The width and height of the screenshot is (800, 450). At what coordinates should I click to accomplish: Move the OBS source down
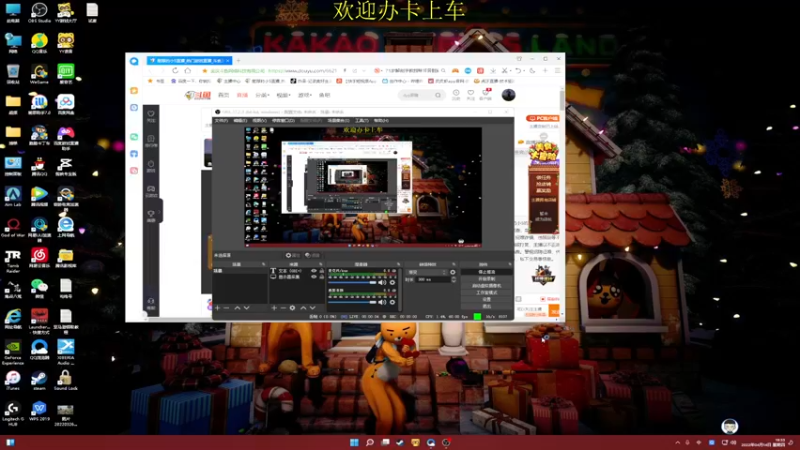[x=312, y=308]
